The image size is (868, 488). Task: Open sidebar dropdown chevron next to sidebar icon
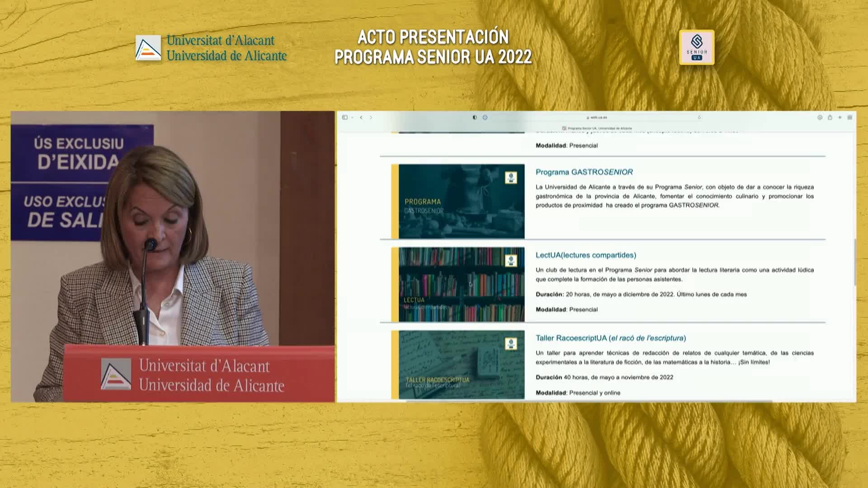coord(352,117)
